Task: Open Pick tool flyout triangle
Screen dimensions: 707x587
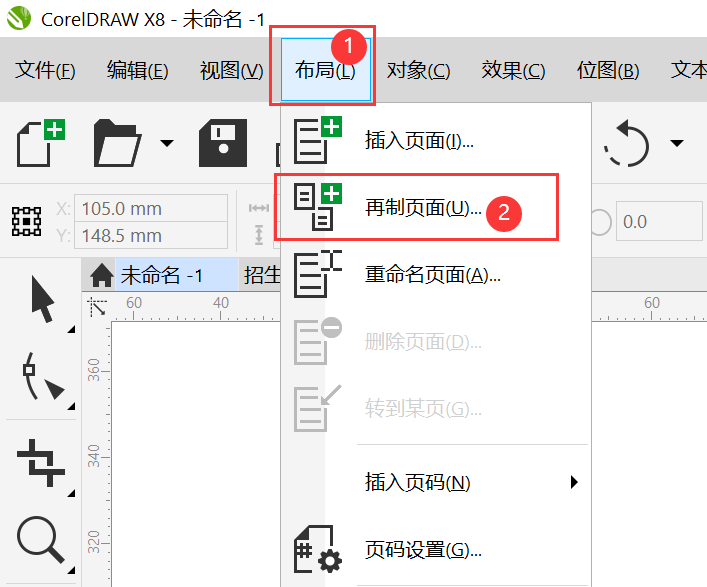Action: pos(71,330)
